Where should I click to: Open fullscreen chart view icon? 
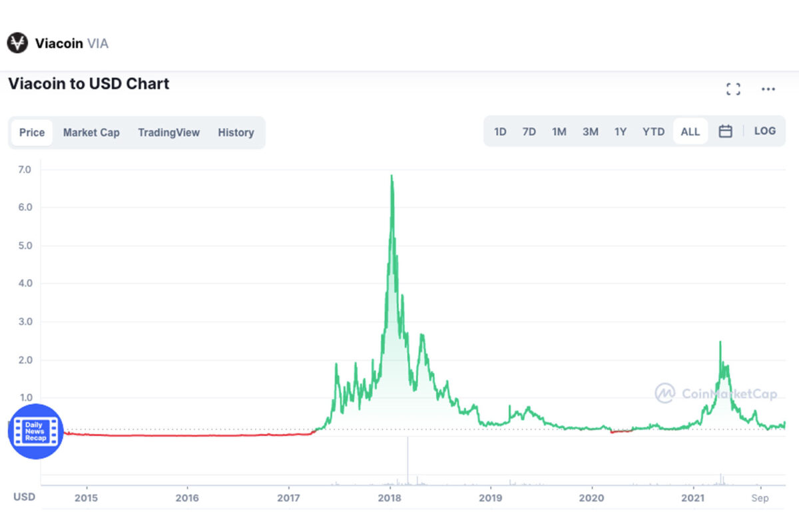coord(733,89)
